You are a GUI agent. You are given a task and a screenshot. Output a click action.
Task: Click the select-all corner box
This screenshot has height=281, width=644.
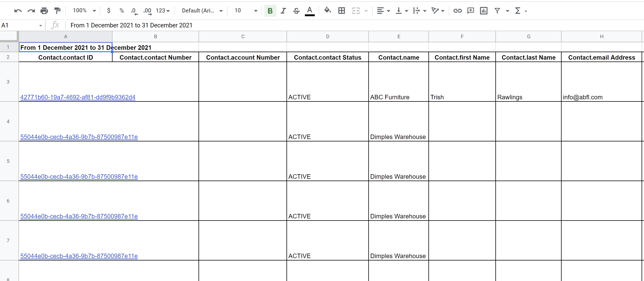9,37
